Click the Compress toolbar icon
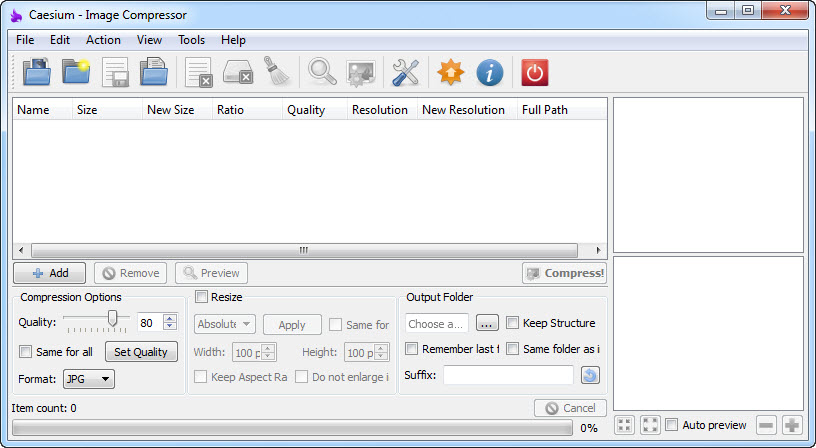 click(x=361, y=73)
